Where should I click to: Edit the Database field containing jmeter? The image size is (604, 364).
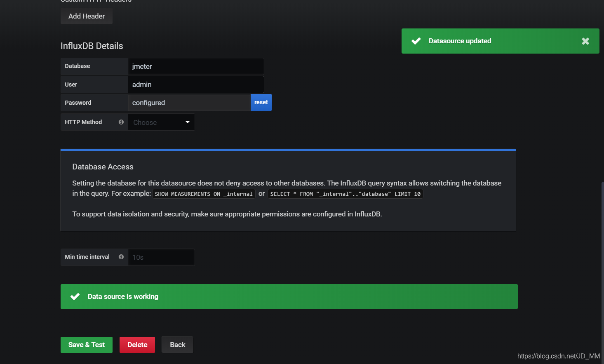[x=196, y=66]
